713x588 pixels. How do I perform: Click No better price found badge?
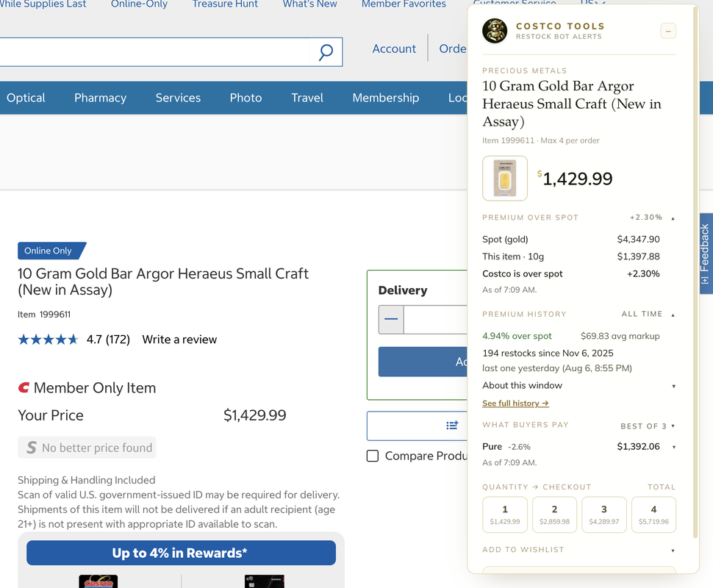(87, 448)
